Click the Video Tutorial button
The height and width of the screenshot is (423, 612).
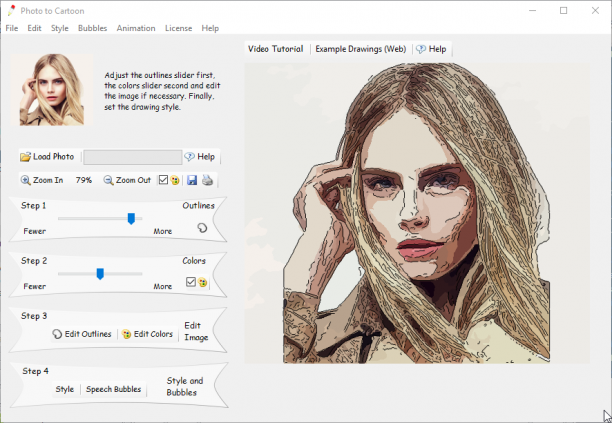click(276, 49)
